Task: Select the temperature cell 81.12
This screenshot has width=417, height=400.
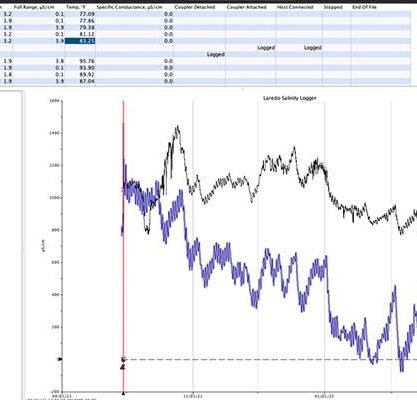Action: tap(80, 34)
